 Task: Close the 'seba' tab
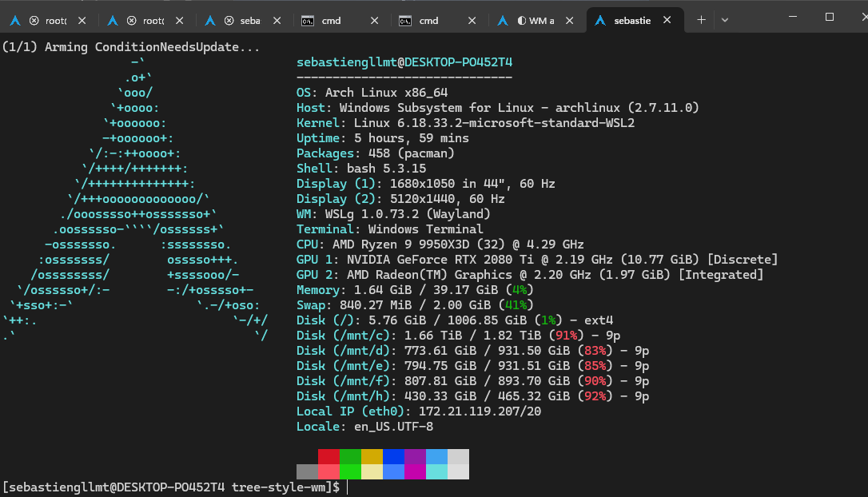pyautogui.click(x=277, y=21)
